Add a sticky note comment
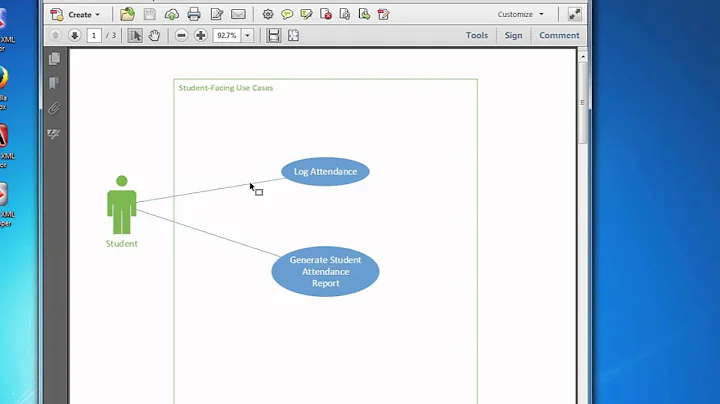Viewport: 720px width, 404px height. click(287, 15)
